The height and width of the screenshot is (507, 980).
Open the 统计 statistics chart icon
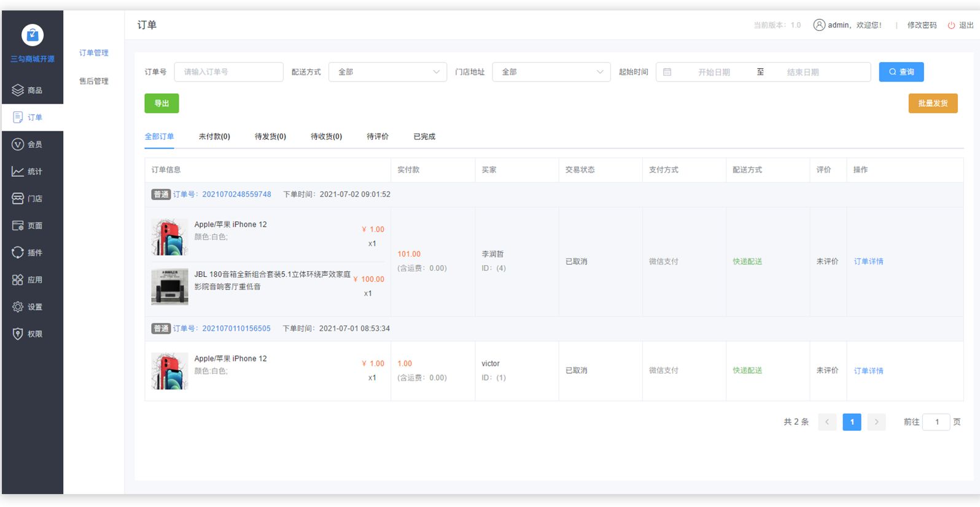[18, 171]
